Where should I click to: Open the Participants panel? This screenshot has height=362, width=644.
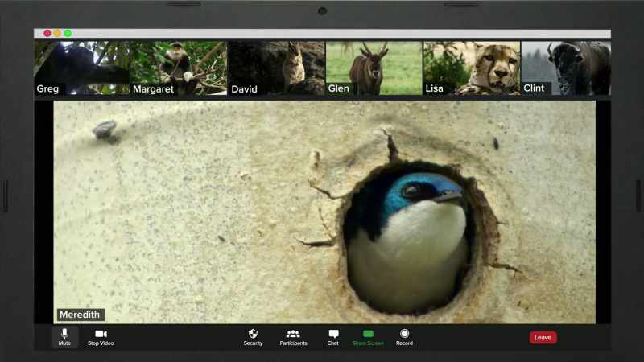293,337
